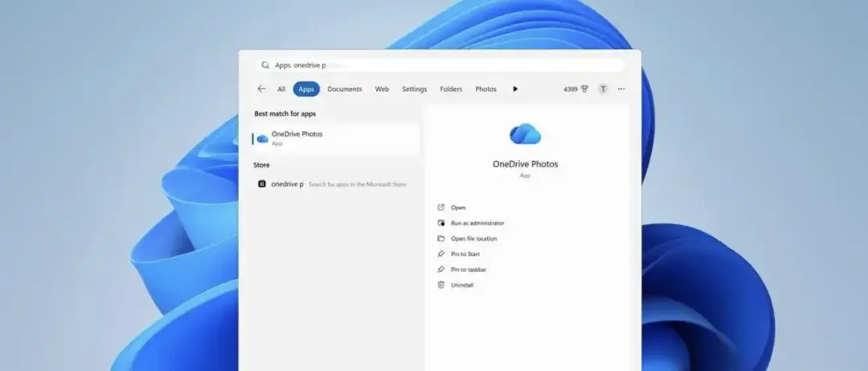The width and height of the screenshot is (868, 371).
Task: Switch to the All filter tab
Action: (281, 89)
